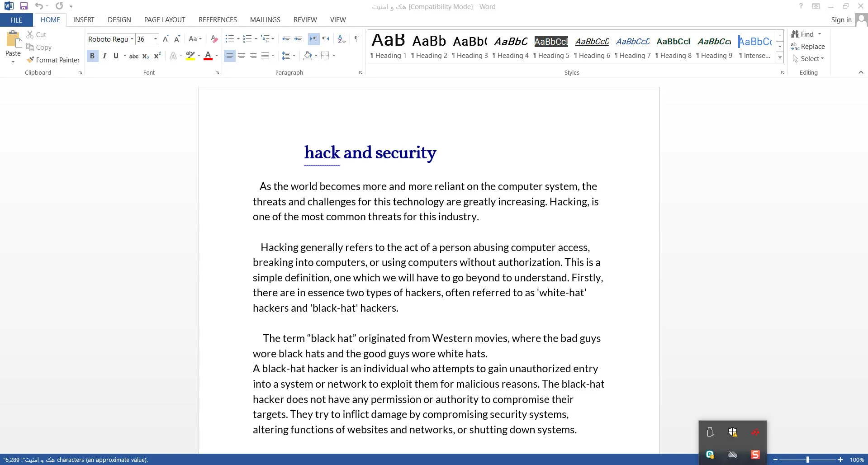
Task: Open the PAGE LAYOUT tab
Action: tap(165, 20)
